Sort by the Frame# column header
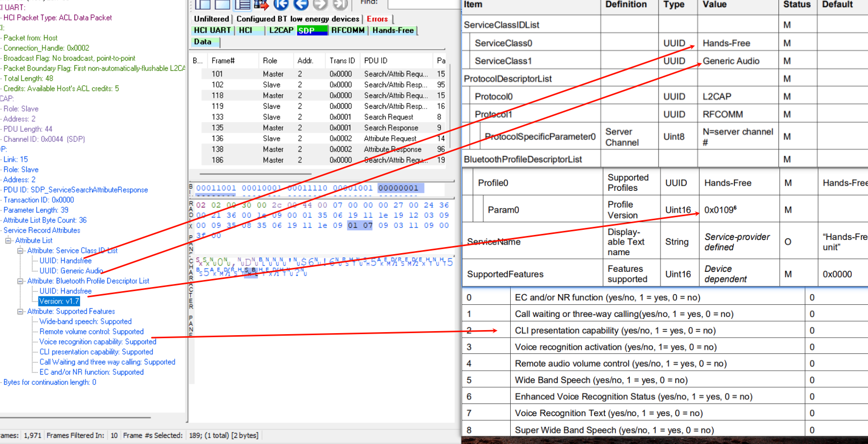This screenshot has width=868, height=444. point(233,61)
